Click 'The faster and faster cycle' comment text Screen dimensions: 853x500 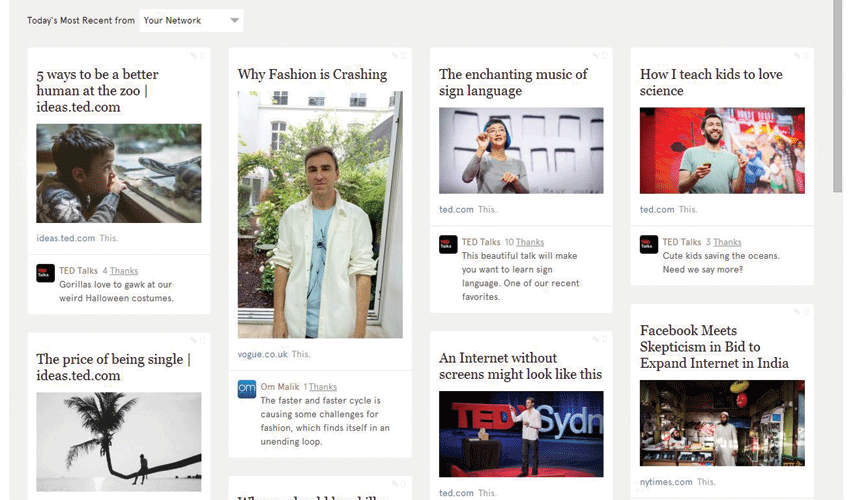pos(325,421)
